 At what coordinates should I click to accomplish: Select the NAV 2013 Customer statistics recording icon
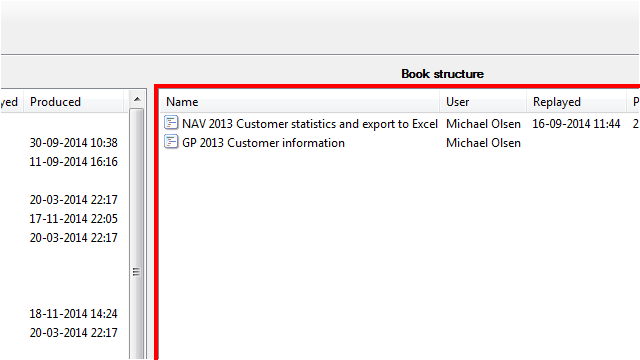coord(171,122)
